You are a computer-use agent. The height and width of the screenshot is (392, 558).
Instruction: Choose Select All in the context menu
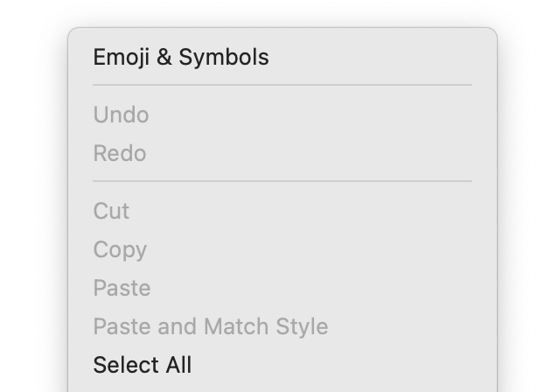143,365
